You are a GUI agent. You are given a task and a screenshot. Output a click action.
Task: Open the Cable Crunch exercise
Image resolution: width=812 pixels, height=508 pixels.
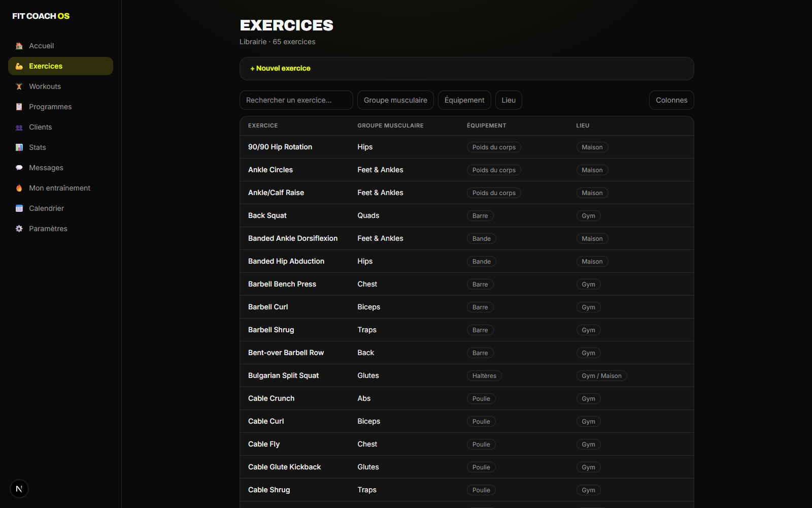coord(467,398)
